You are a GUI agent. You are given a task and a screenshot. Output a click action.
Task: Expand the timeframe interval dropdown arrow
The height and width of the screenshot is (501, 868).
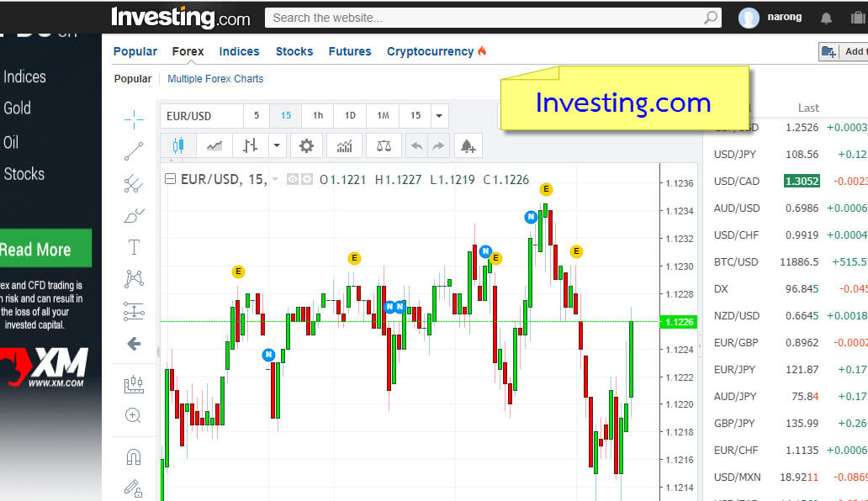click(438, 116)
